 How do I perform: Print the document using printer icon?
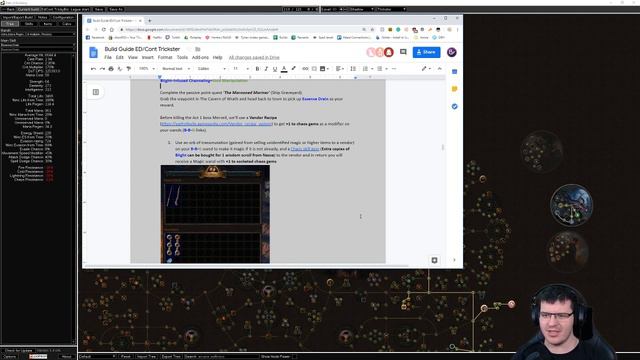(x=111, y=69)
